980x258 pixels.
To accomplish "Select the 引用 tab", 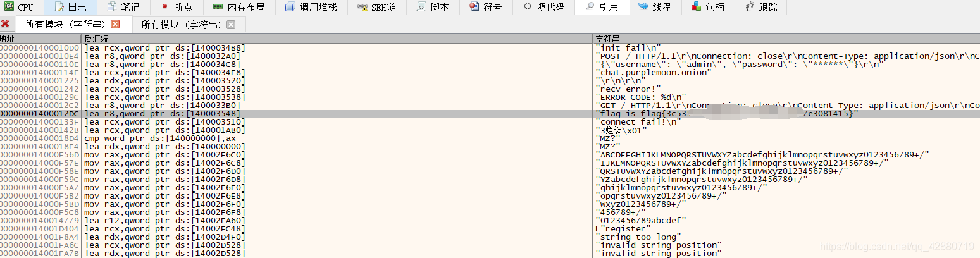I will pos(602,8).
